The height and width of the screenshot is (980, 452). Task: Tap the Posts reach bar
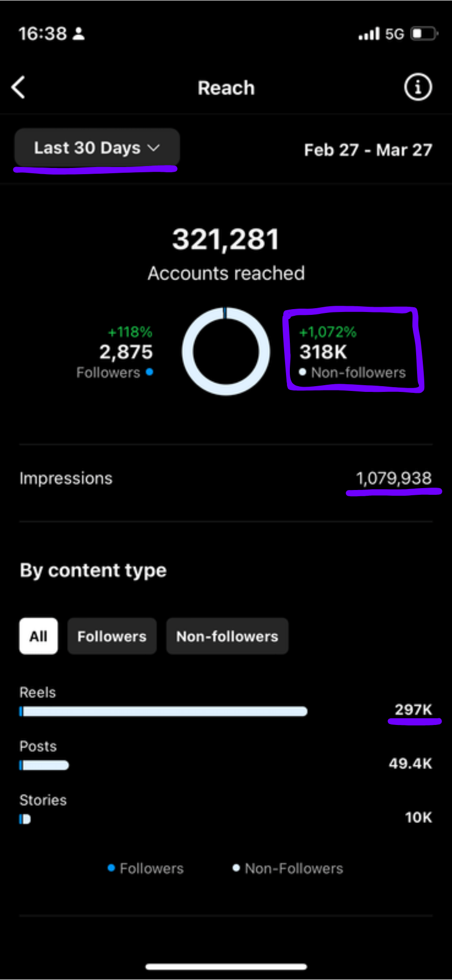click(x=44, y=765)
